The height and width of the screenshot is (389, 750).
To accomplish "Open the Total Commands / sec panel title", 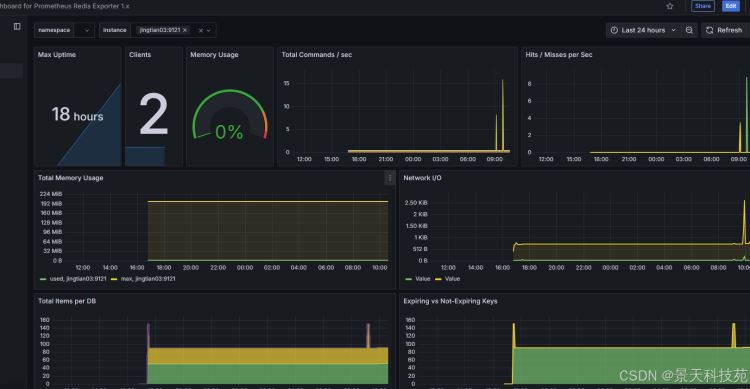I will pyautogui.click(x=317, y=55).
